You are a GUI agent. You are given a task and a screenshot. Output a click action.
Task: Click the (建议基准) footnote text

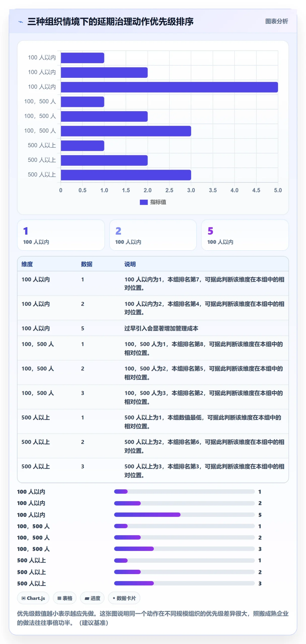click(93, 623)
